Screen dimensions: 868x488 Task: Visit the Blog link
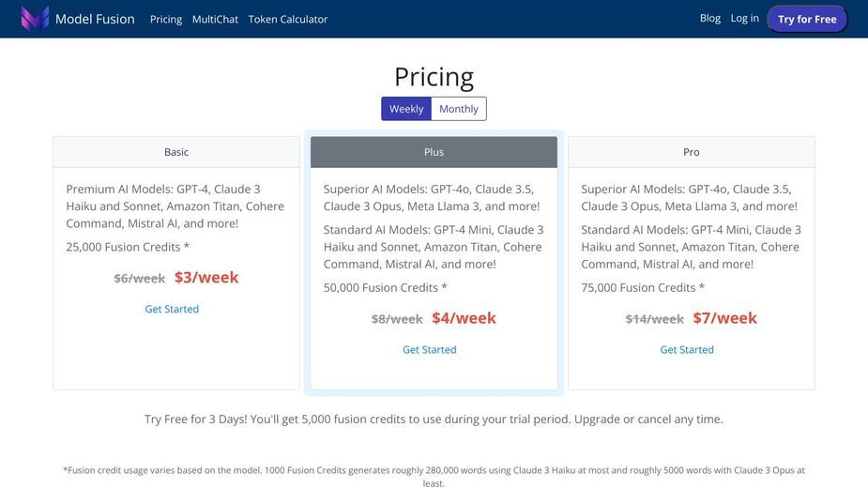(x=709, y=18)
